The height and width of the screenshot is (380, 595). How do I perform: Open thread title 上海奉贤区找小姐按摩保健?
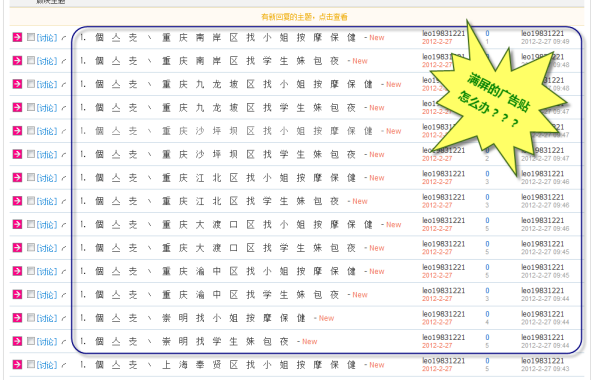click(x=218, y=365)
